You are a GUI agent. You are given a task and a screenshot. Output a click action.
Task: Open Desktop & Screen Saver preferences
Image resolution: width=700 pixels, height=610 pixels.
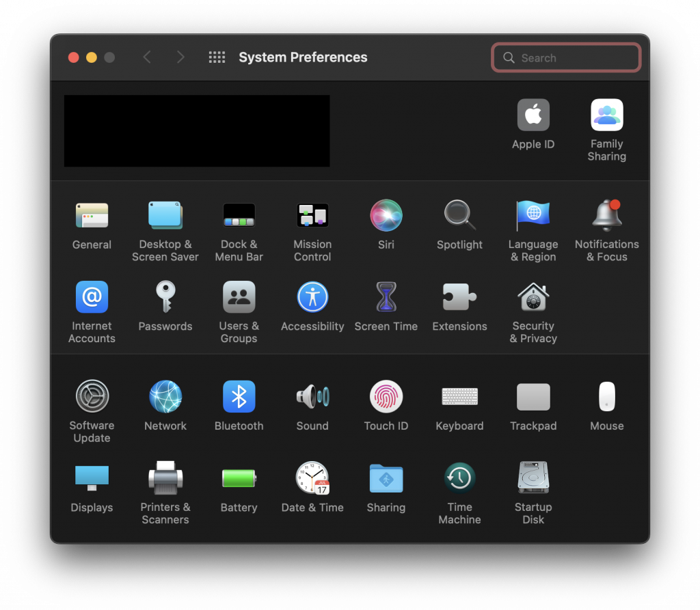165,216
